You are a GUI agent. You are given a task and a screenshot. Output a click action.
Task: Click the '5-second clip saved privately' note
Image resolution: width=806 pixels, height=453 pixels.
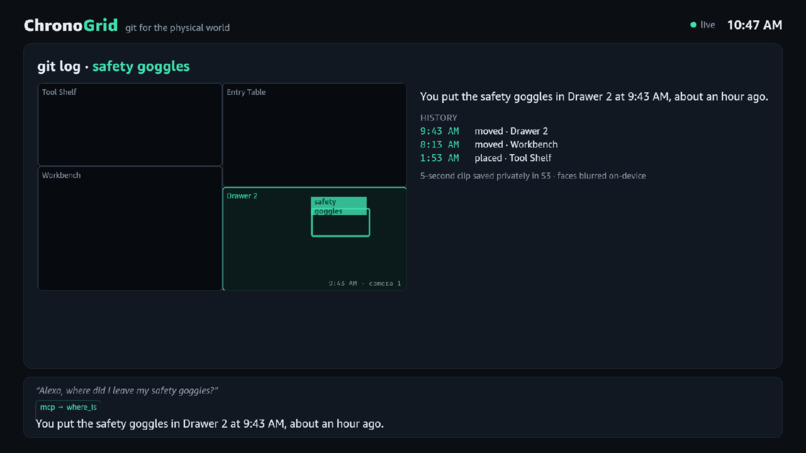point(533,176)
